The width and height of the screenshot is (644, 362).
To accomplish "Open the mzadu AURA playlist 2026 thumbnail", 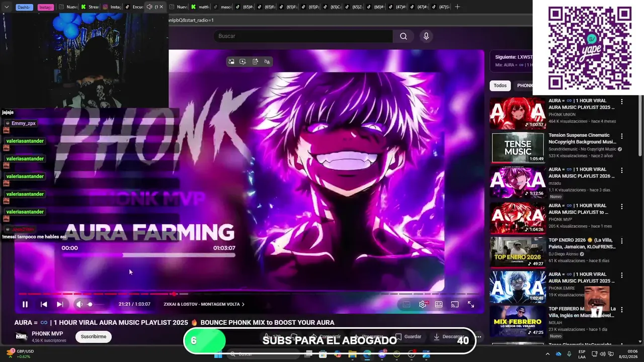I will [518, 182].
